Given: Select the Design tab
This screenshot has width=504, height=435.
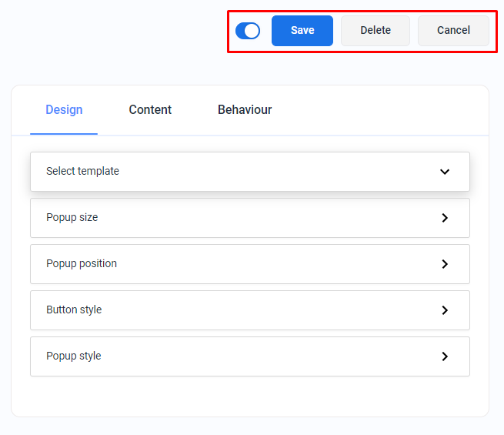Looking at the screenshot, I should point(64,110).
